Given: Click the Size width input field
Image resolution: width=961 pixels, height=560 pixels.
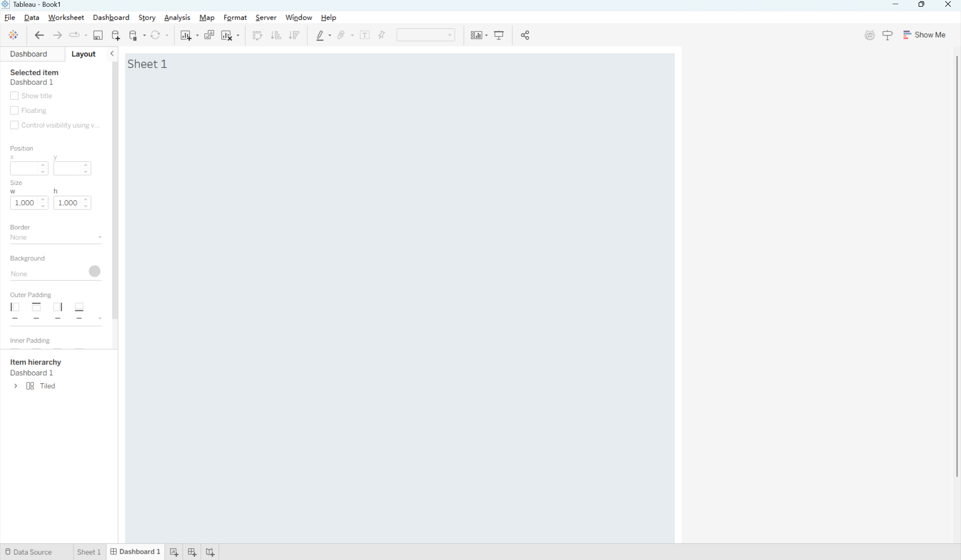Looking at the screenshot, I should (25, 202).
